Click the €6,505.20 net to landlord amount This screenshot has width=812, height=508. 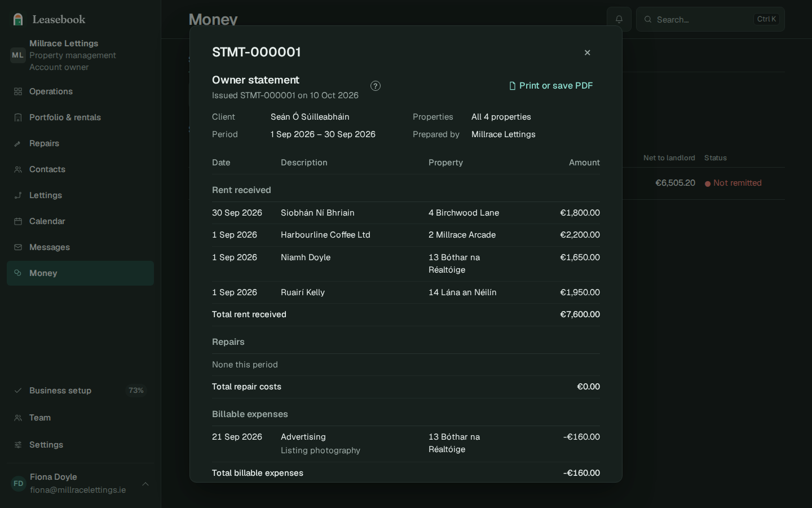pos(675,183)
